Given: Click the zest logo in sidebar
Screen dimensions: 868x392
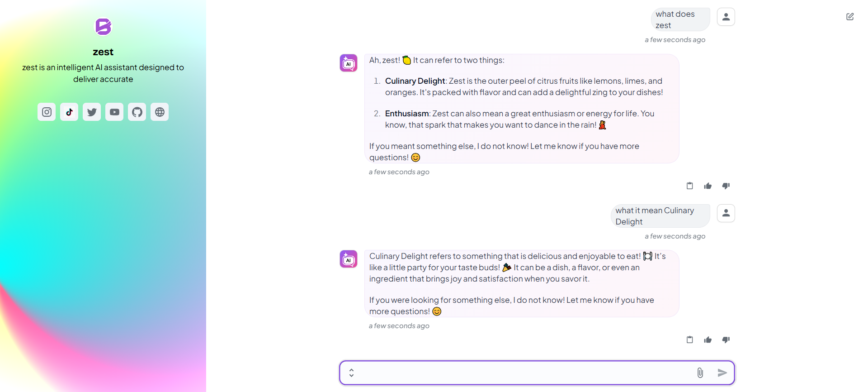Looking at the screenshot, I should point(103,27).
